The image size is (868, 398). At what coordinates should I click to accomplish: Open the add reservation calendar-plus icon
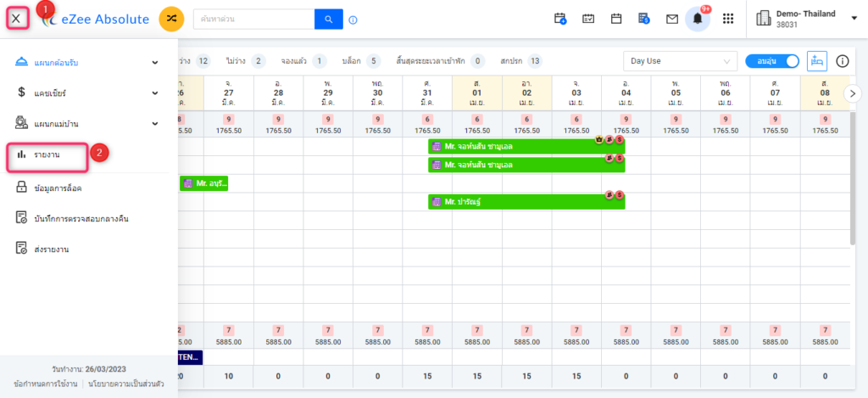click(560, 19)
